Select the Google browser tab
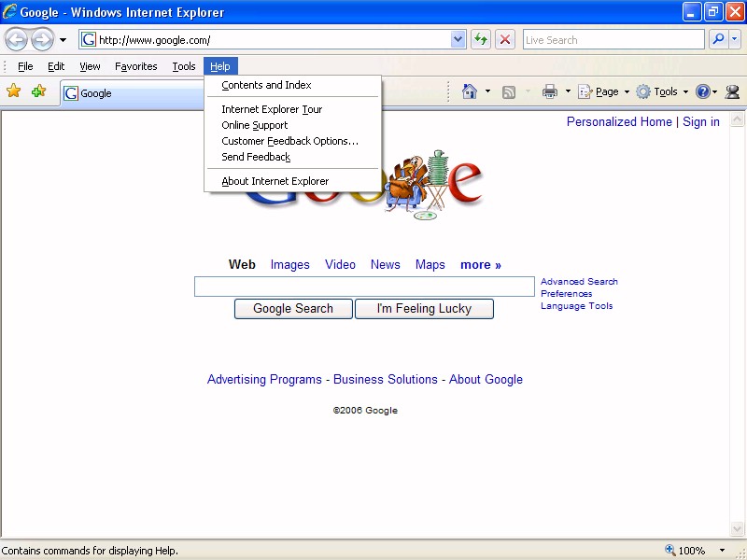Image resolution: width=747 pixels, height=560 pixels. pos(132,93)
